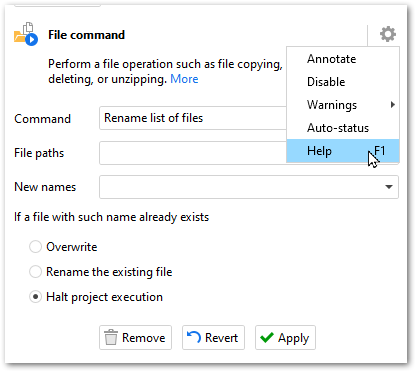The image size is (416, 372).
Task: Open the gear settings icon
Action: tap(388, 34)
